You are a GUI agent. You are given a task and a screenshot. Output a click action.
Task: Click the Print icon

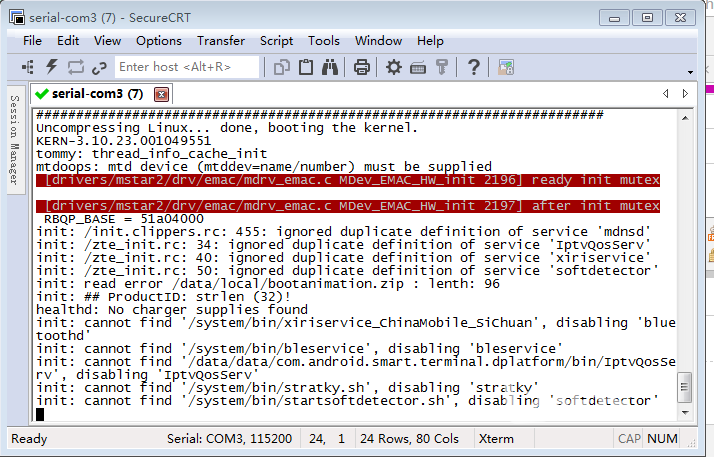pyautogui.click(x=362, y=67)
